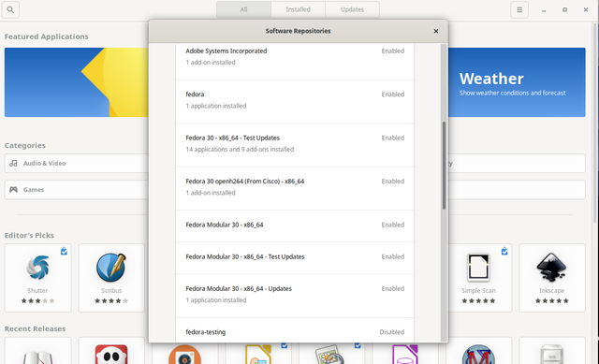The height and width of the screenshot is (364, 599).
Task: Select Fedora 30 openh264 (From Cisco) repository
Action: pos(295,189)
